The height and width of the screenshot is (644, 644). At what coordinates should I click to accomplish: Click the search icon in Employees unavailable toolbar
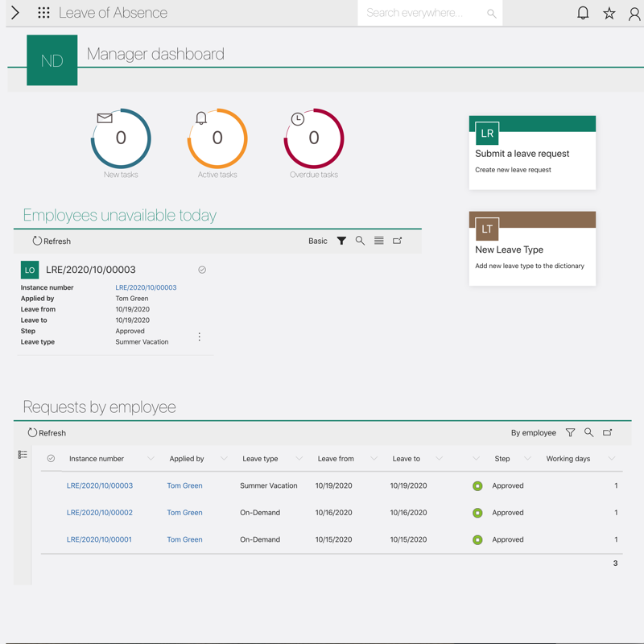[x=360, y=241]
